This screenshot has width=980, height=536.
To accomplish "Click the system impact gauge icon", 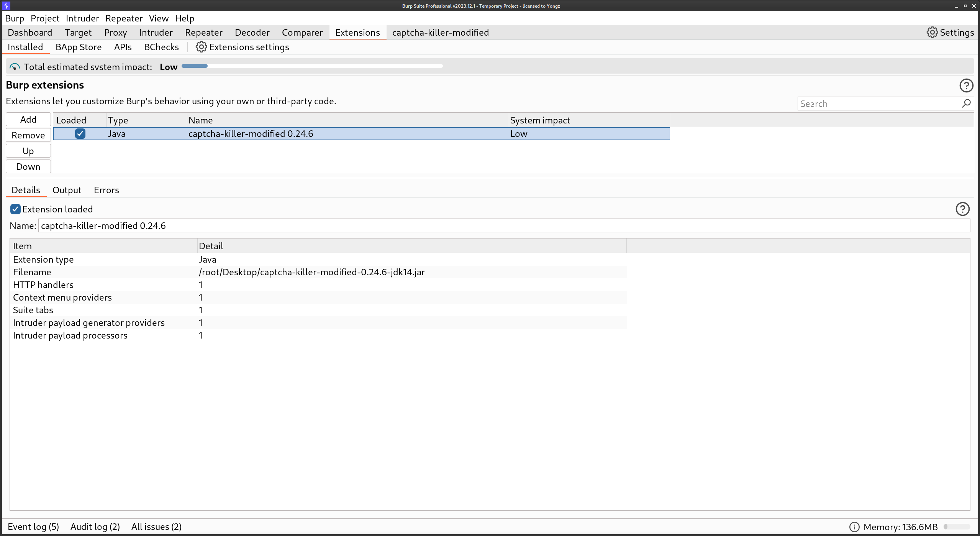I will [x=15, y=66].
